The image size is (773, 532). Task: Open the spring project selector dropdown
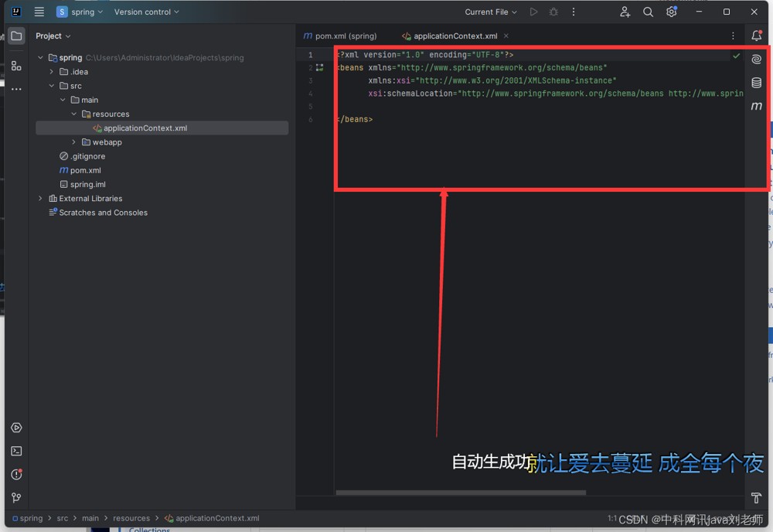(x=80, y=12)
